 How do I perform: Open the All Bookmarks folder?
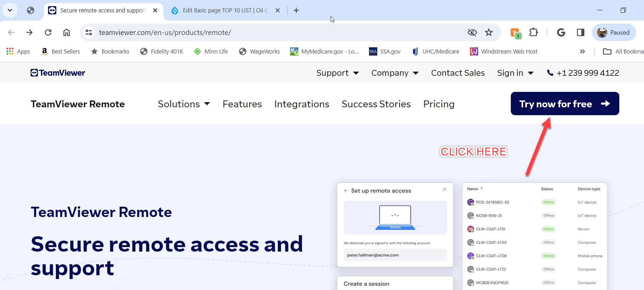[x=623, y=51]
